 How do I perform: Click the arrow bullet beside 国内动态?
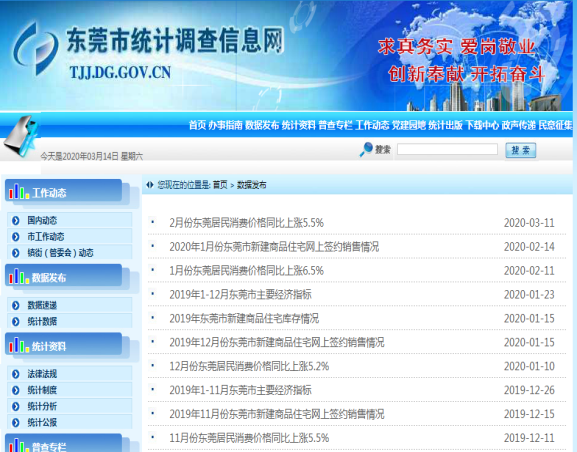[15, 220]
